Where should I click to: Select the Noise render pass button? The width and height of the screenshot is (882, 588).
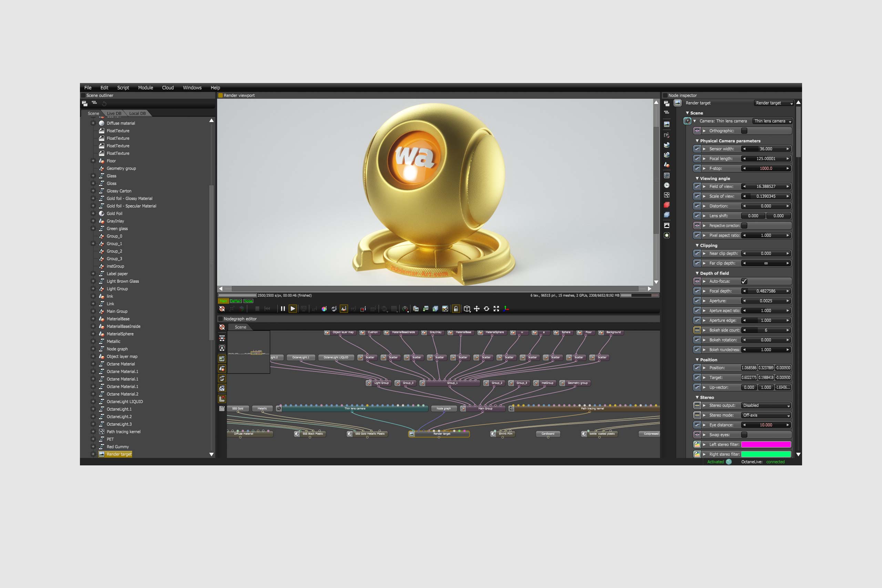[x=248, y=301]
